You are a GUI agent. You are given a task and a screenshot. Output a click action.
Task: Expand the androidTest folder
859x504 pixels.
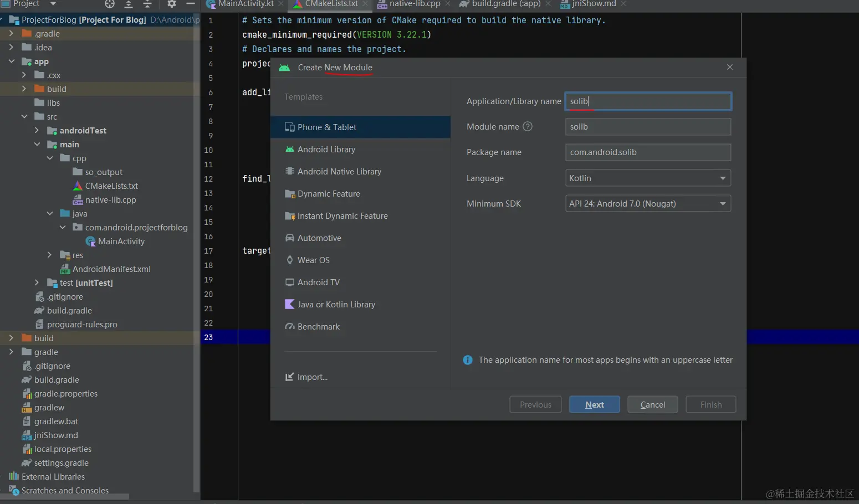(37, 130)
